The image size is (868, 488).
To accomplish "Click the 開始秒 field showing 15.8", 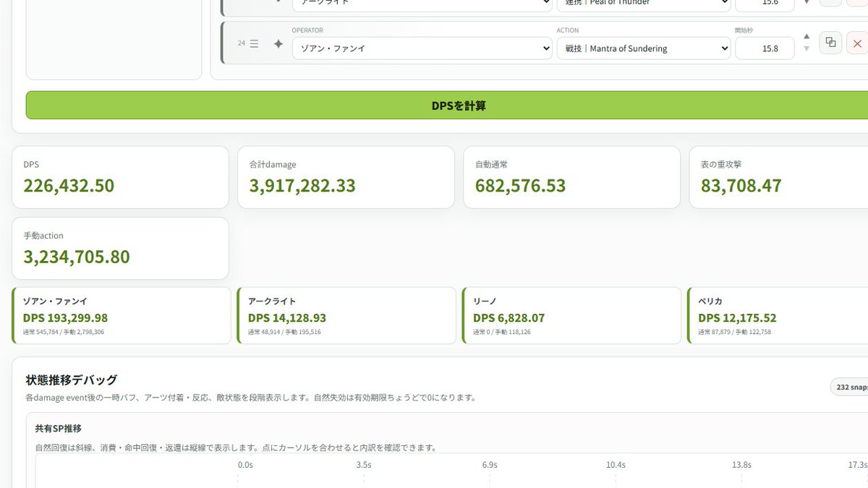I will click(x=765, y=48).
